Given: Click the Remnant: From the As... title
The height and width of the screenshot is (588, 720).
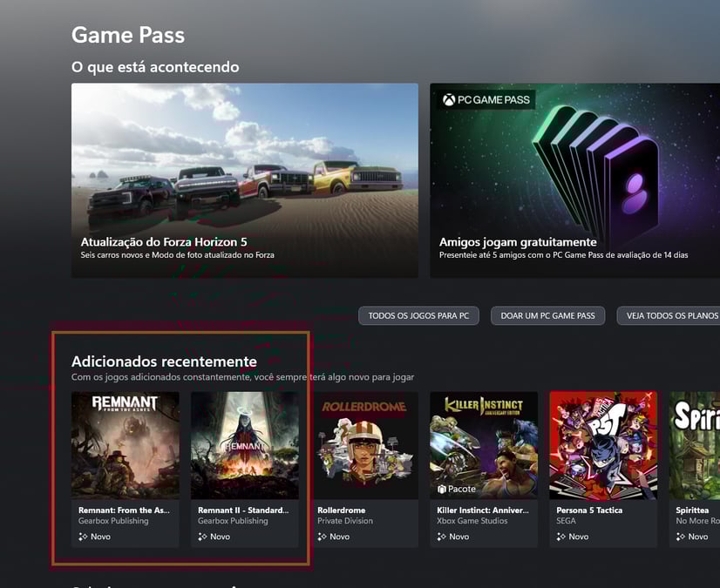Looking at the screenshot, I should tap(124, 510).
